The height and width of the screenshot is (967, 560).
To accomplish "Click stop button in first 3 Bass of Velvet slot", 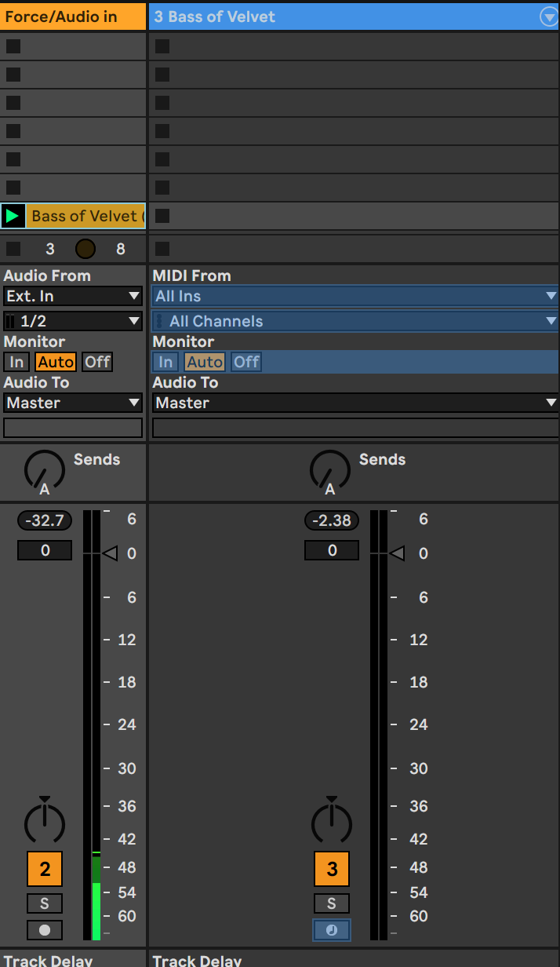I will click(162, 46).
